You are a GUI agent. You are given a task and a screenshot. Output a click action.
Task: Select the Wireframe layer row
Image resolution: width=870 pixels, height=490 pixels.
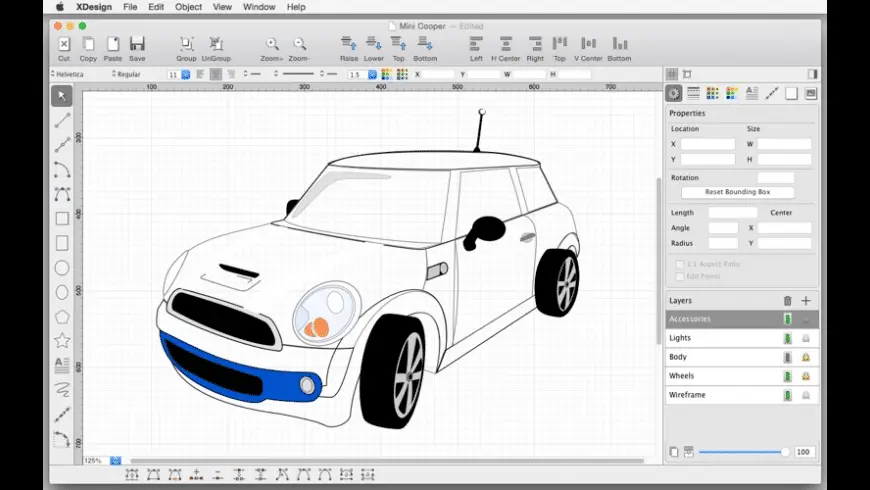pos(742,395)
